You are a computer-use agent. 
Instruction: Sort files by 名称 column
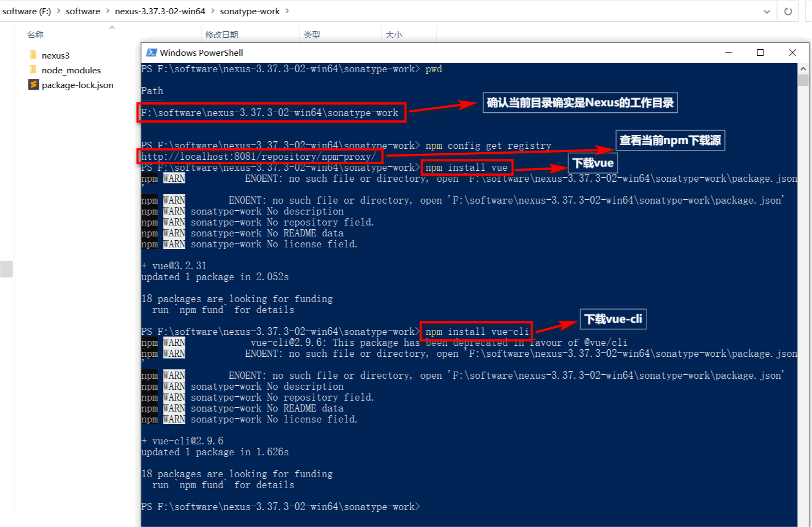pyautogui.click(x=35, y=34)
